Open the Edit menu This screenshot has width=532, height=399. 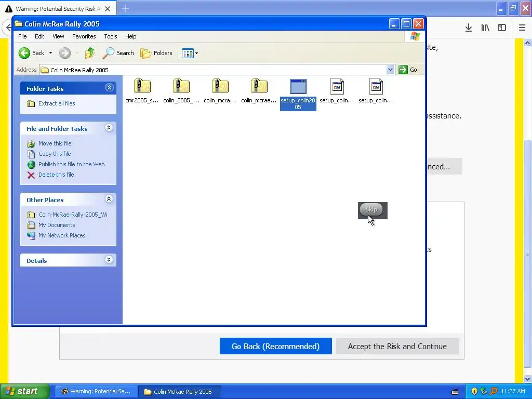39,36
